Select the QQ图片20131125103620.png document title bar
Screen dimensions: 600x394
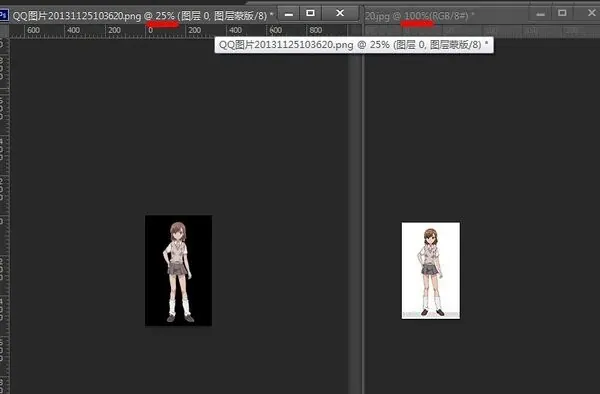(x=143, y=16)
